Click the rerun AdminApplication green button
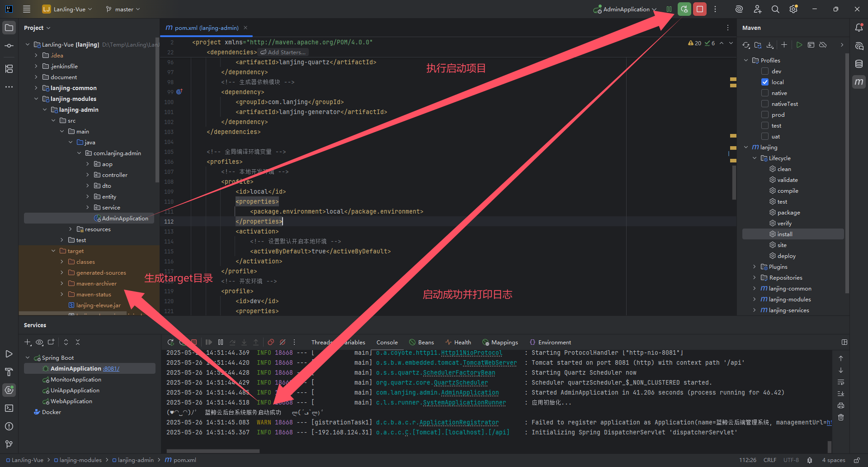The height and width of the screenshot is (467, 868). coord(684,9)
